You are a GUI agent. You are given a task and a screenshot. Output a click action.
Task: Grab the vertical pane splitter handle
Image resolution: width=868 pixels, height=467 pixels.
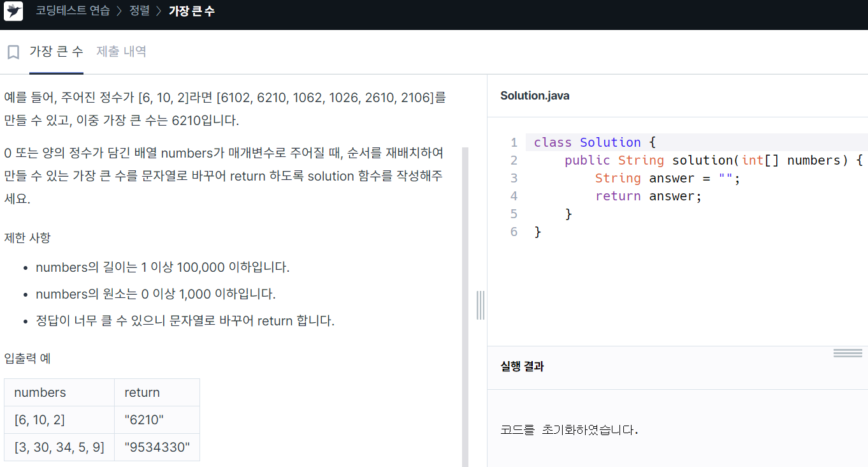[481, 305]
